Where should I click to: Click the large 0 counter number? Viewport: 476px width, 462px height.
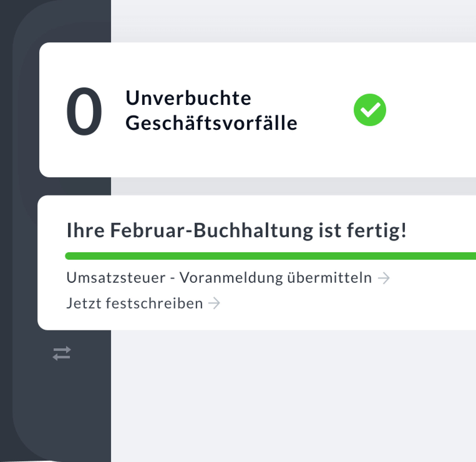pos(84,111)
